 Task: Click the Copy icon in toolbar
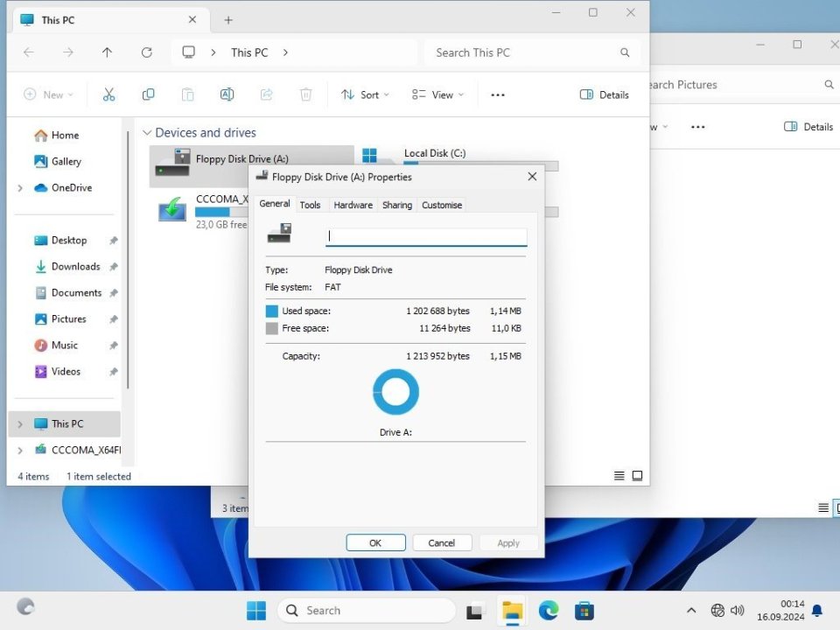click(149, 94)
